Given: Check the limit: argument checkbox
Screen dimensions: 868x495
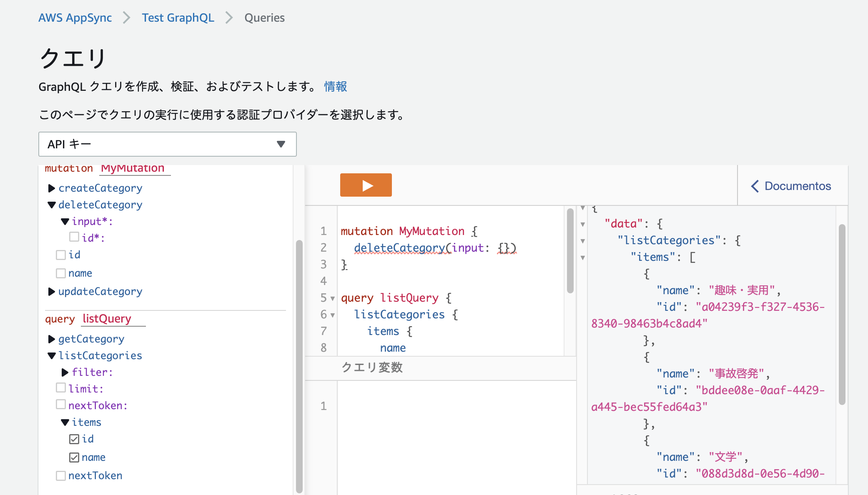Looking at the screenshot, I should [61, 388].
